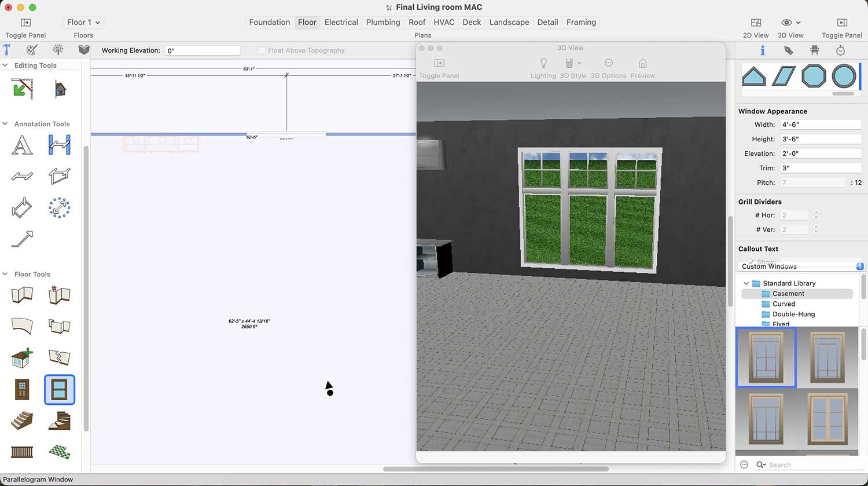Switch to the Landscape plan tab
868x486 pixels.
click(x=509, y=22)
